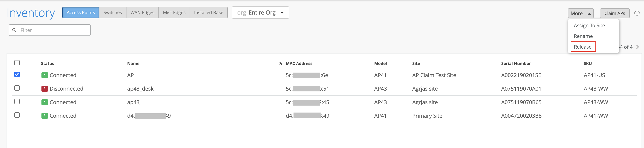Image resolution: width=644 pixels, height=148 pixels.
Task: Click green status icon for serial A075119070B65 row
Action: tap(44, 102)
